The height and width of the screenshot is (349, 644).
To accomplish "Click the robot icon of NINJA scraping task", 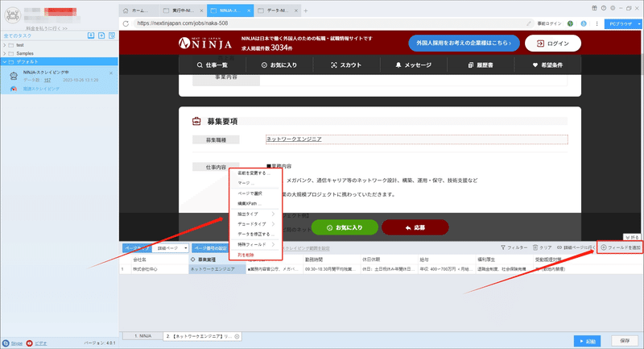I will click(x=14, y=76).
